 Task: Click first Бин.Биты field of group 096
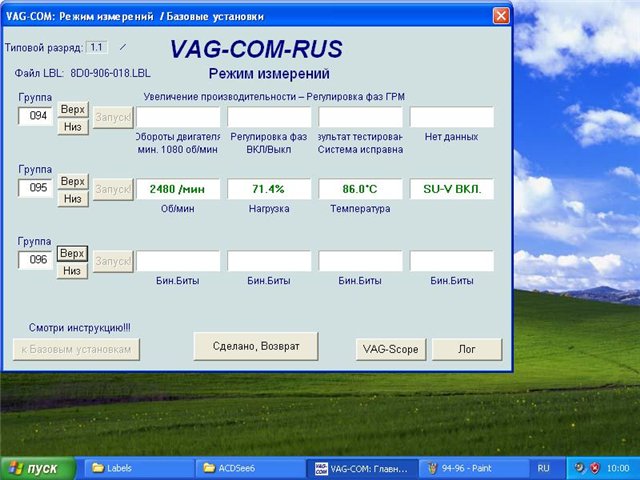[178, 261]
